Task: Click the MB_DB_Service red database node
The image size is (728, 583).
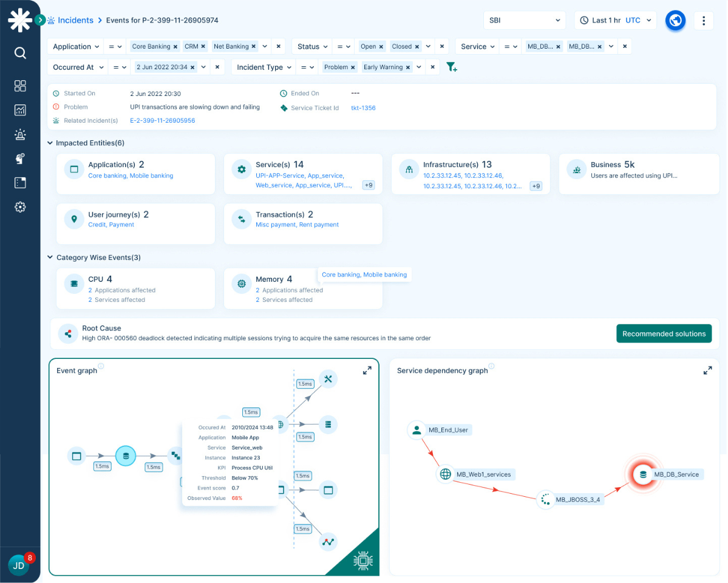Action: pos(642,474)
